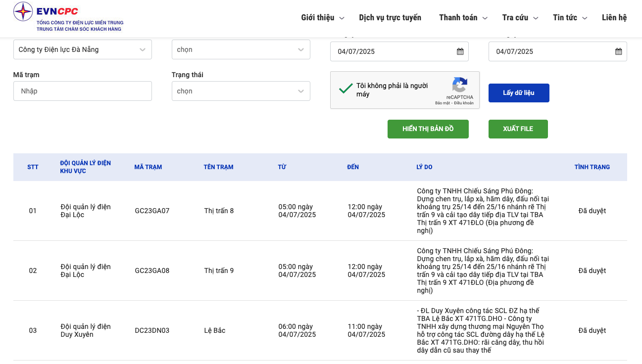
Task: Go to Dịch vụ trực tuyến page
Action: 390,18
